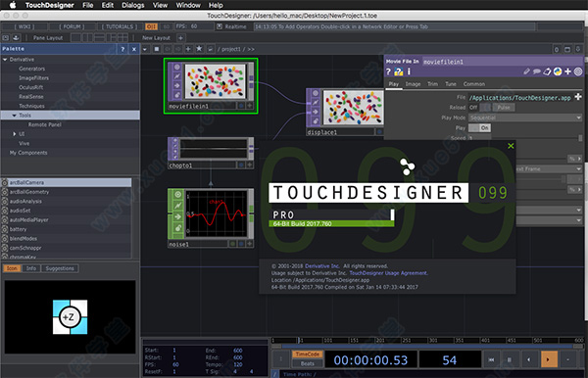This screenshot has height=378, width=588.
Task: Select audioAnalysis in palette list
Action: coord(70,201)
